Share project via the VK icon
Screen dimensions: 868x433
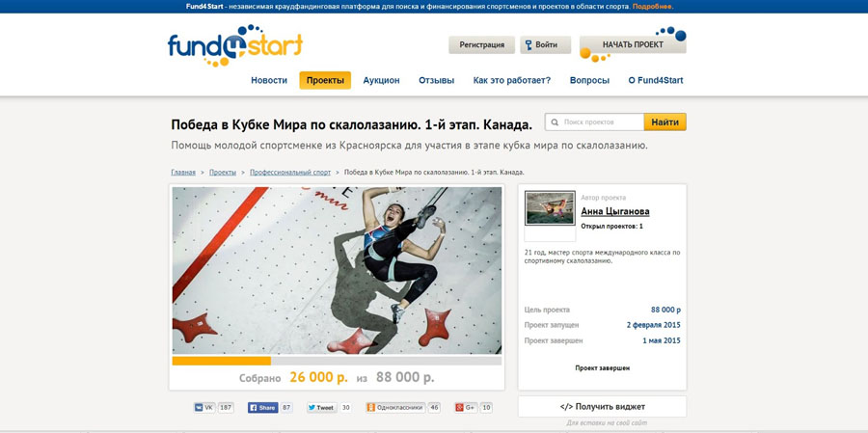tap(204, 408)
